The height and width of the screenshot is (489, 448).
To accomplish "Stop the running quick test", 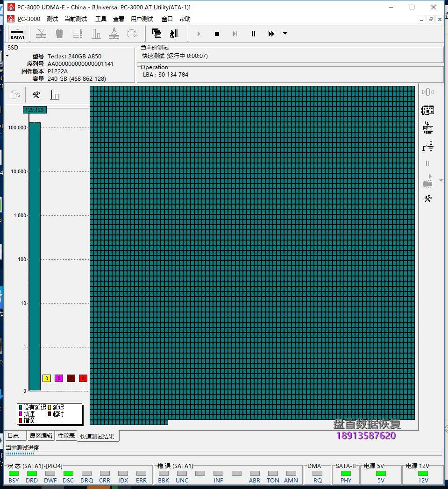I will click(x=217, y=34).
